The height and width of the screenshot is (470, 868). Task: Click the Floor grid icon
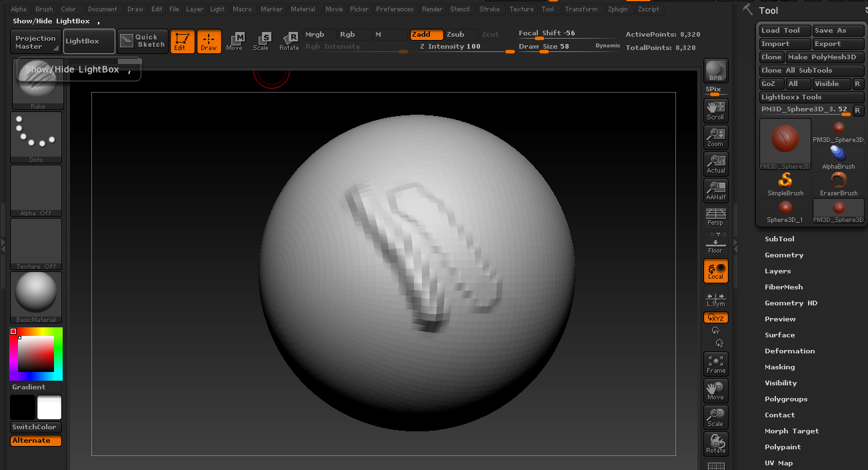coord(716,244)
